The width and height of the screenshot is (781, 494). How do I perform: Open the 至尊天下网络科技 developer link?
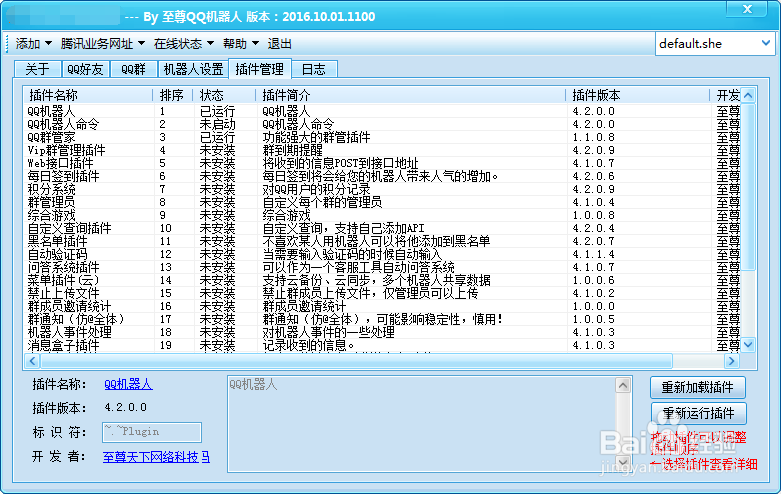pyautogui.click(x=150, y=457)
